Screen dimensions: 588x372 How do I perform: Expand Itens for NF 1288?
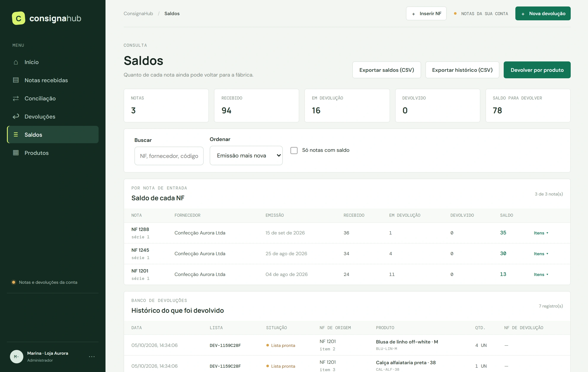tap(541, 233)
